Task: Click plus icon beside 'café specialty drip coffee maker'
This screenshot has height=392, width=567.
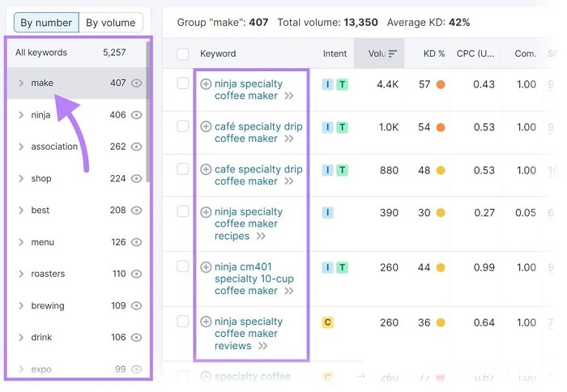Action: click(x=206, y=126)
